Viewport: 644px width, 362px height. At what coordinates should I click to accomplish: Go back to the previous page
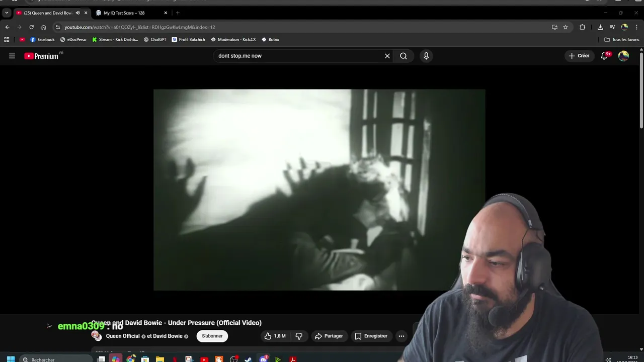(7, 27)
